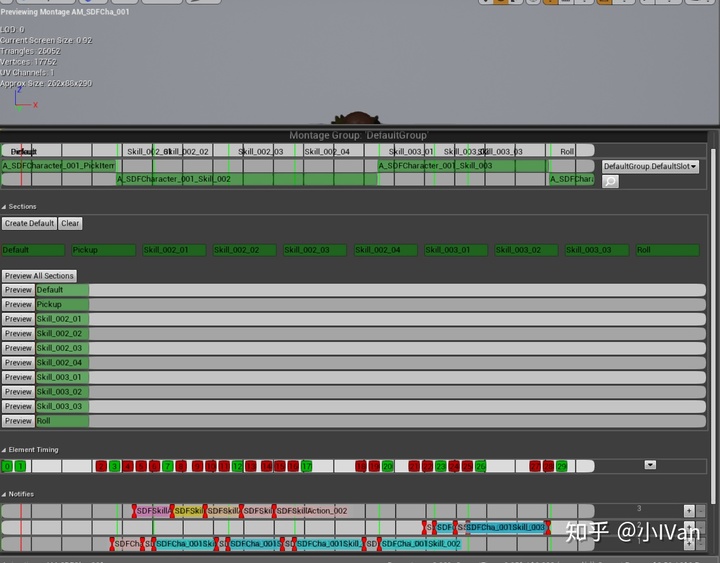Open the DefaultGroup.DefaultSlot dropdown
The image size is (720, 563).
coord(650,166)
